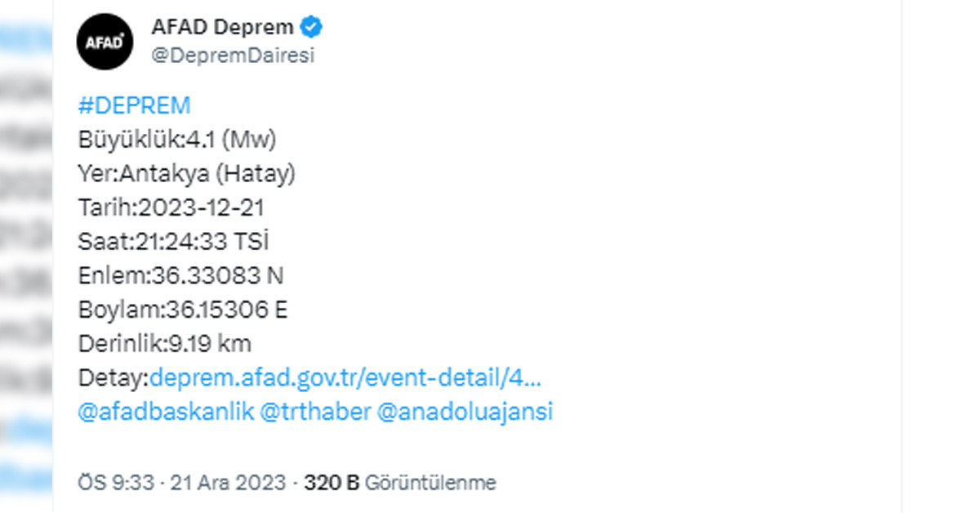Select the Yer:Antakya (Hatay) line
980x513 pixels.
pos(187,174)
